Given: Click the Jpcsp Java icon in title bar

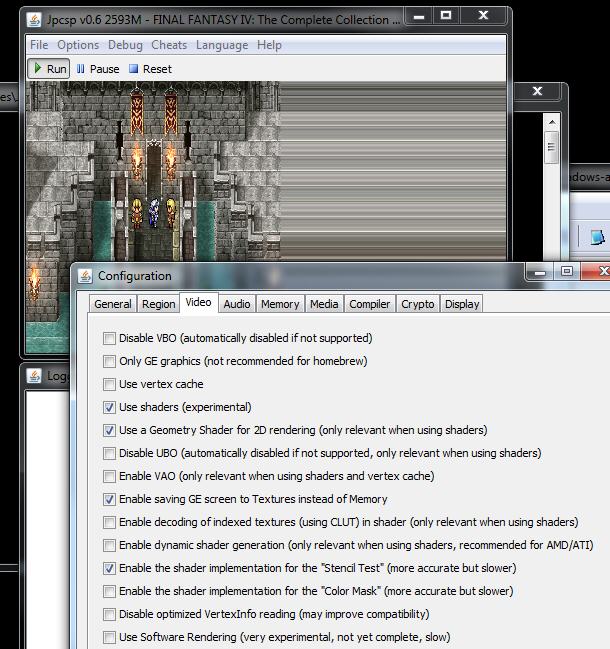Looking at the screenshot, I should tap(34, 19).
